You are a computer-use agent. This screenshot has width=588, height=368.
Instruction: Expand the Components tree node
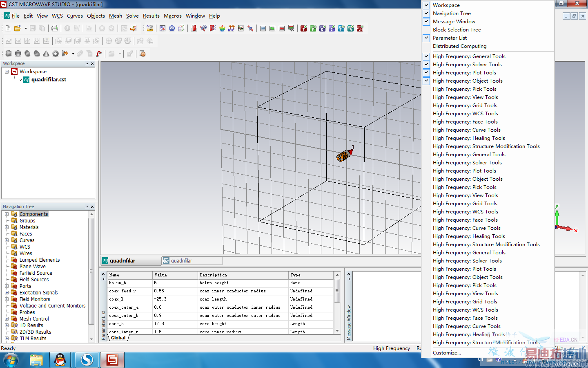(x=7, y=214)
